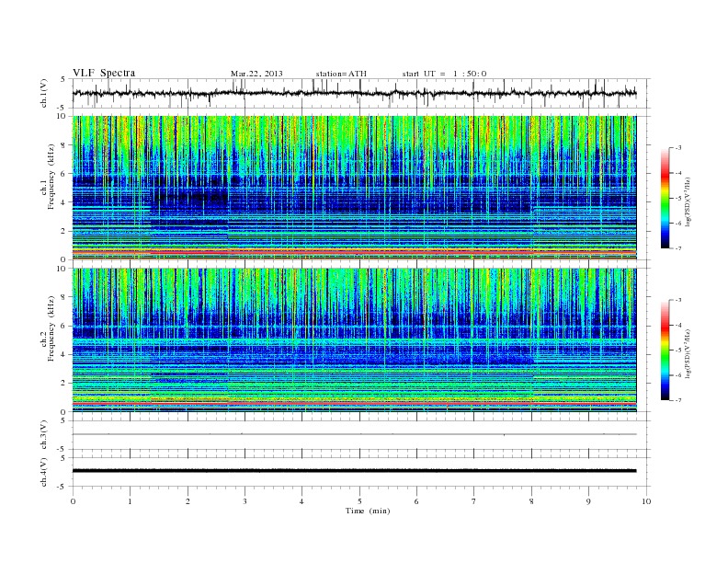Click the ch.2 'Frequency (kHz)' axis label
The image size is (728, 563).
(51, 327)
